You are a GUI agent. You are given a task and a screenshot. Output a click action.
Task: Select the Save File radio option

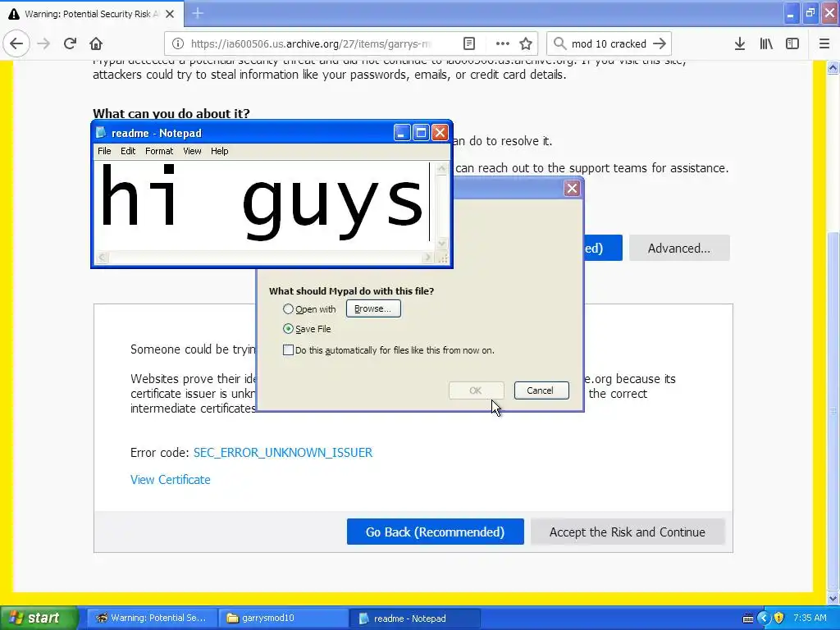click(288, 329)
